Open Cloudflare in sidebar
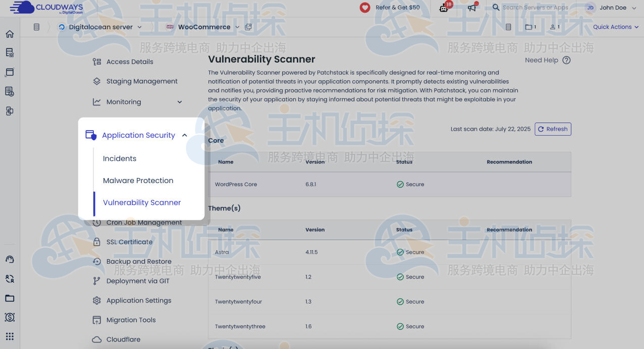This screenshot has width=644, height=349. pyautogui.click(x=124, y=339)
